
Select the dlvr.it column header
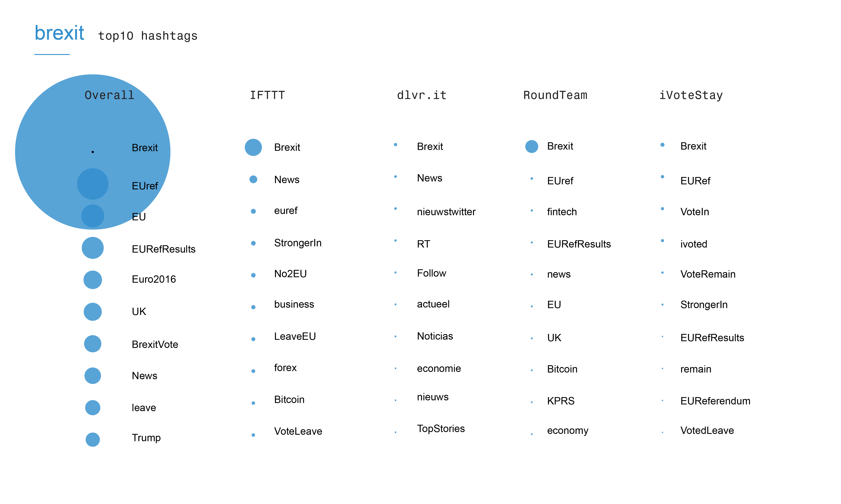(x=422, y=95)
